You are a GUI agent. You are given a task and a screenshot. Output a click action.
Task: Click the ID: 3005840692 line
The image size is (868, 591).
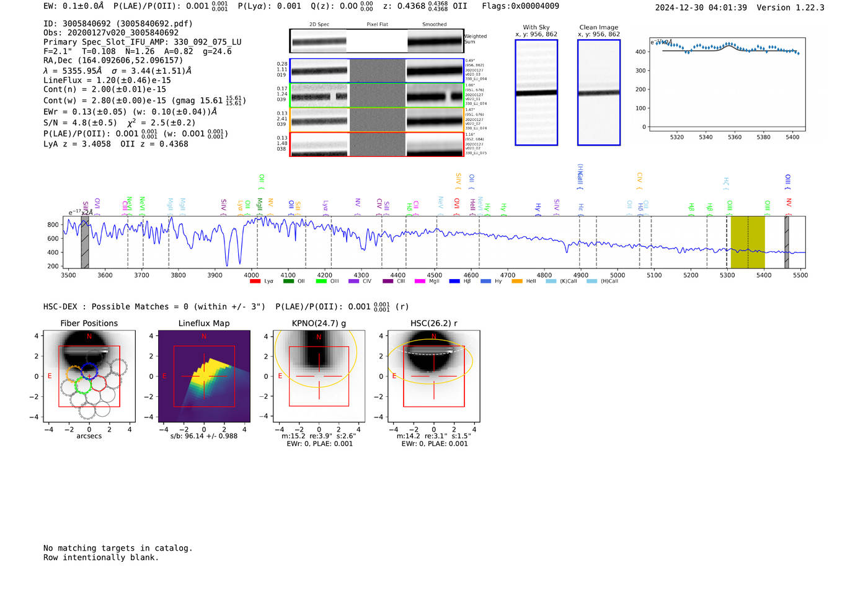(118, 24)
